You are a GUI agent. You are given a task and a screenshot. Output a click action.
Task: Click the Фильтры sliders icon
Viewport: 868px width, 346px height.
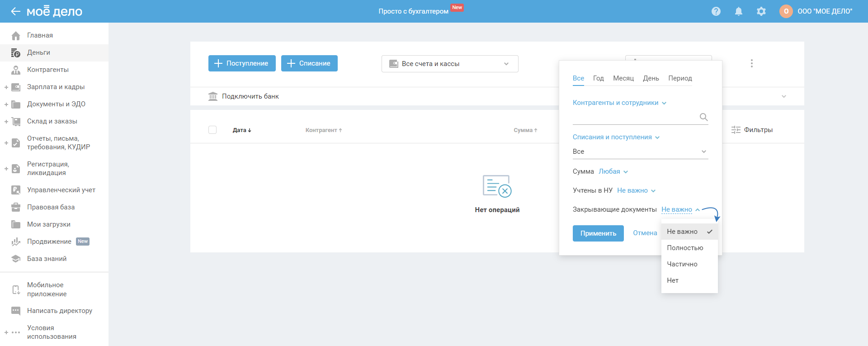[x=736, y=130]
